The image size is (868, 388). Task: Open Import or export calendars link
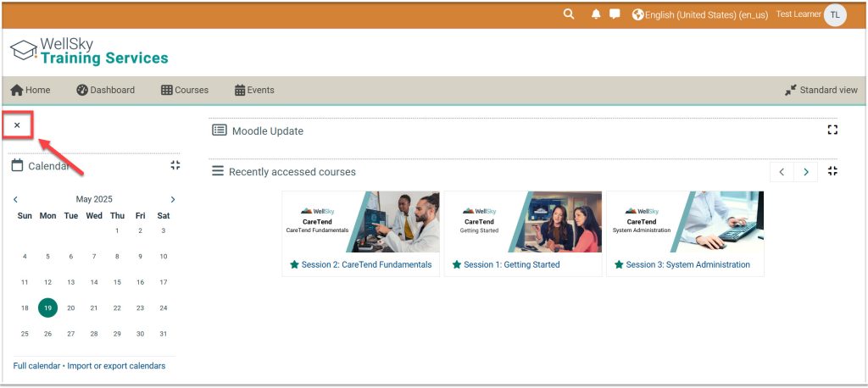click(x=116, y=366)
